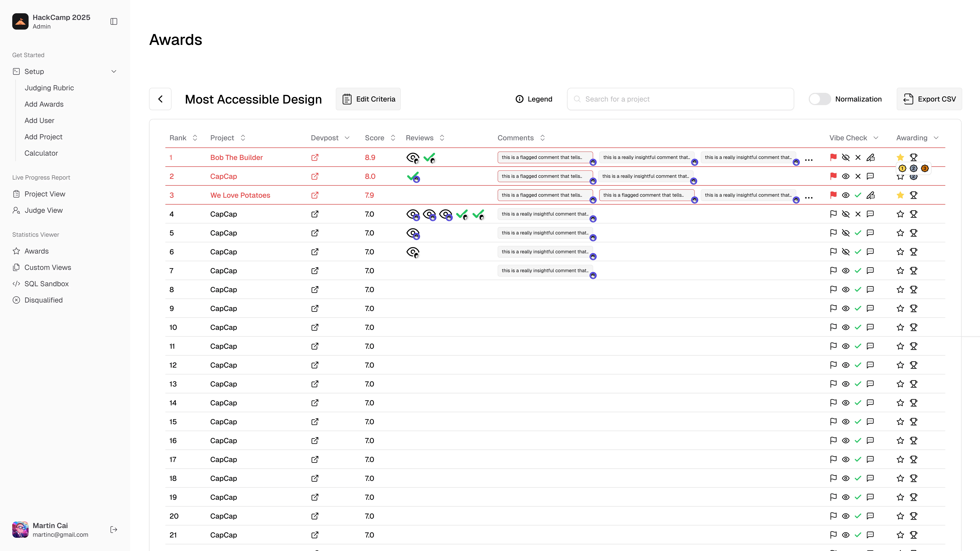Viewport: 980px width, 551px height.
Task: Star the rank 8 CapCap project
Action: coord(900,289)
